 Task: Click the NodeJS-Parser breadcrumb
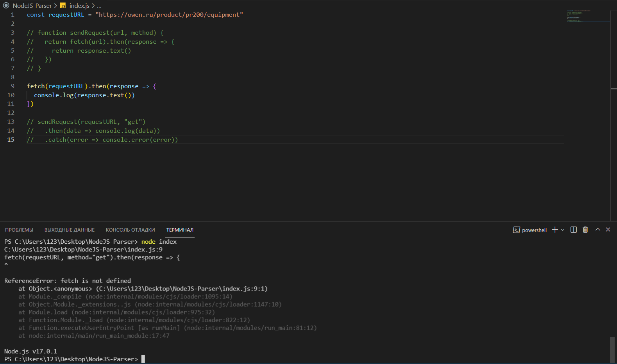click(x=32, y=5)
